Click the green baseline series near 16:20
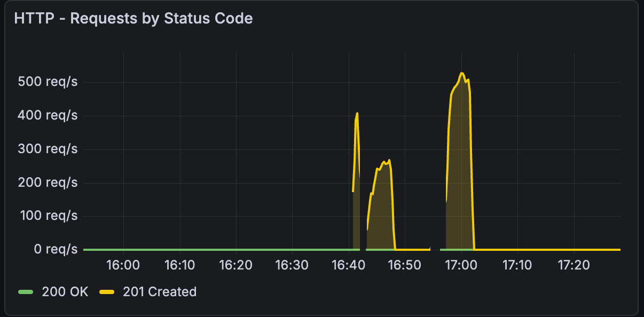The height and width of the screenshot is (317, 644). click(x=236, y=249)
